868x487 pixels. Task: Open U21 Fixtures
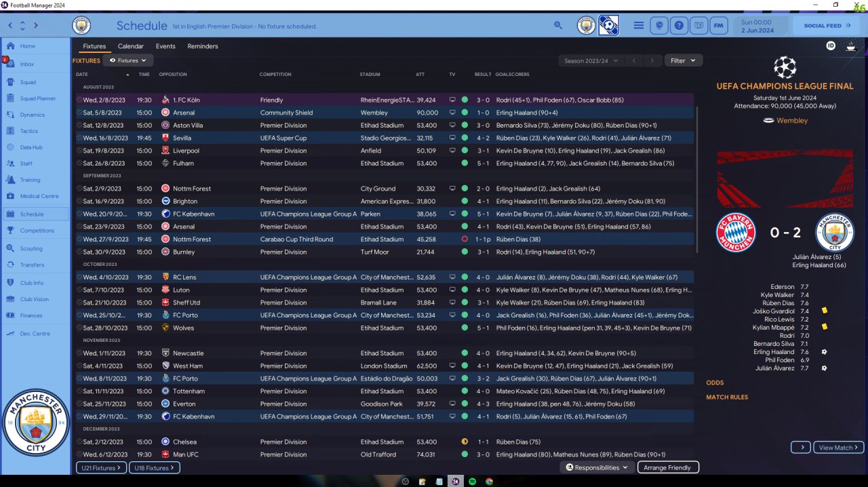pos(101,468)
